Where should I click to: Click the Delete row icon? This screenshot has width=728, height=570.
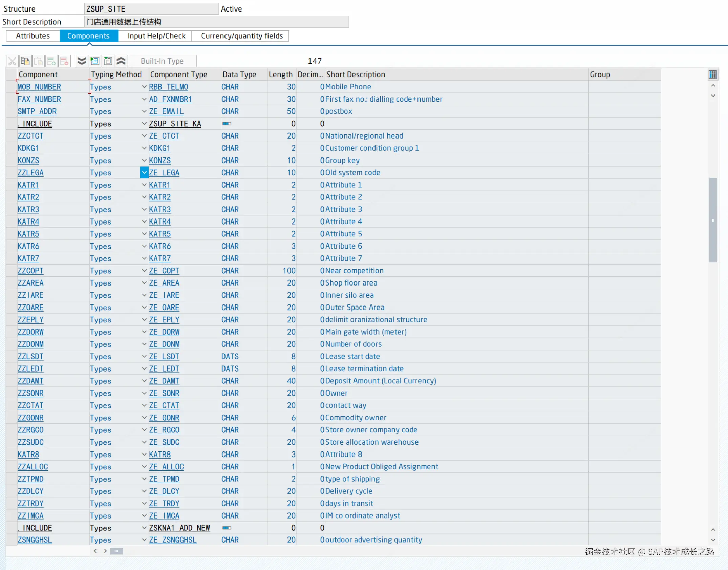(64, 61)
